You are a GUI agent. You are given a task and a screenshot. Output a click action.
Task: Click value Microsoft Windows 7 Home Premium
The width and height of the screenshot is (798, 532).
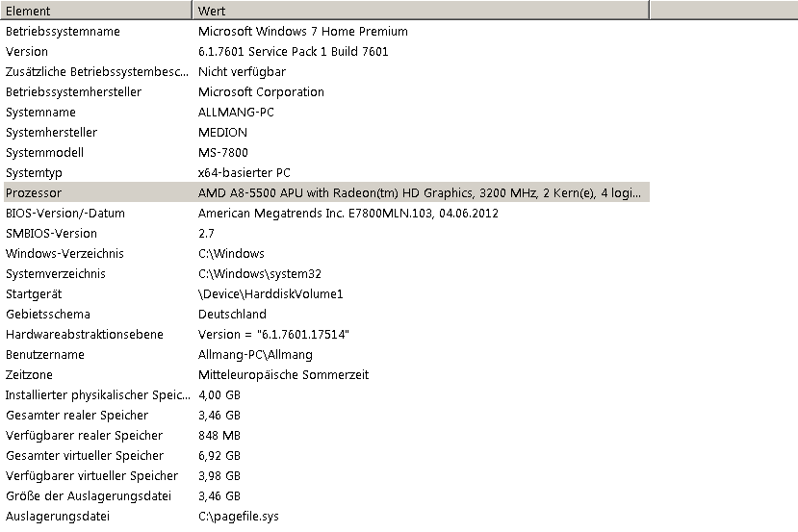point(303,32)
